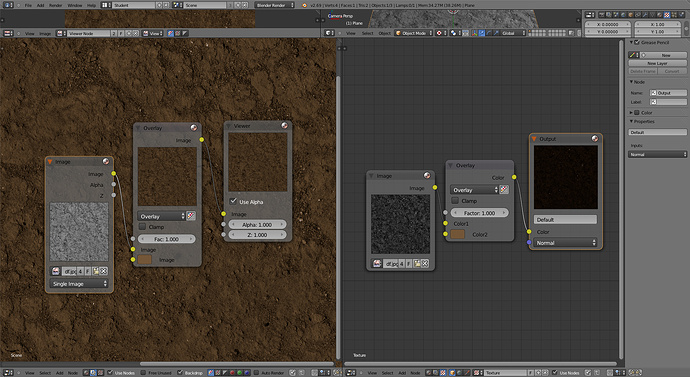Toggle Use Nodes in left node editor footer
The width and height of the screenshot is (690, 377).
[110, 373]
